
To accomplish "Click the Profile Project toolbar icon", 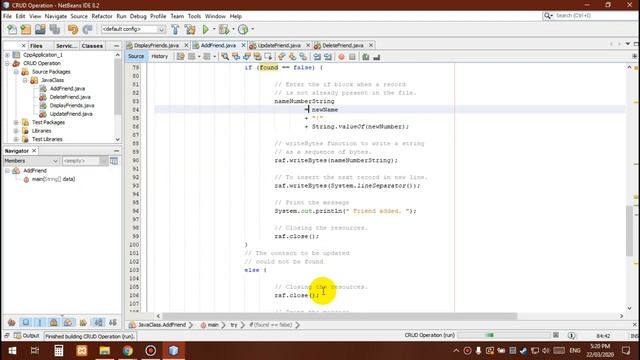I will (243, 29).
